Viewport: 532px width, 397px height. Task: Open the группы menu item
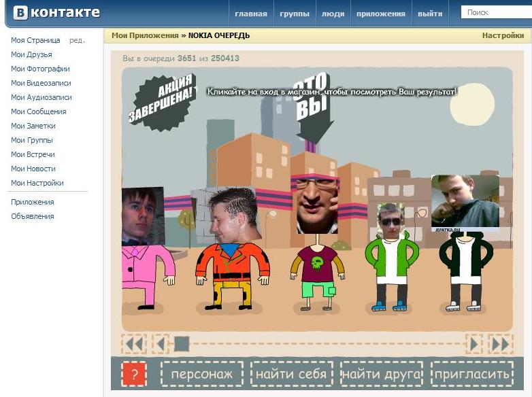295,14
